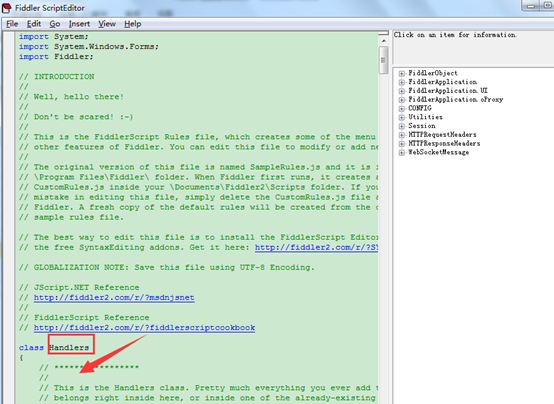Expand the FiddlerApplication.UI node
The width and height of the screenshot is (554, 404).
click(402, 91)
